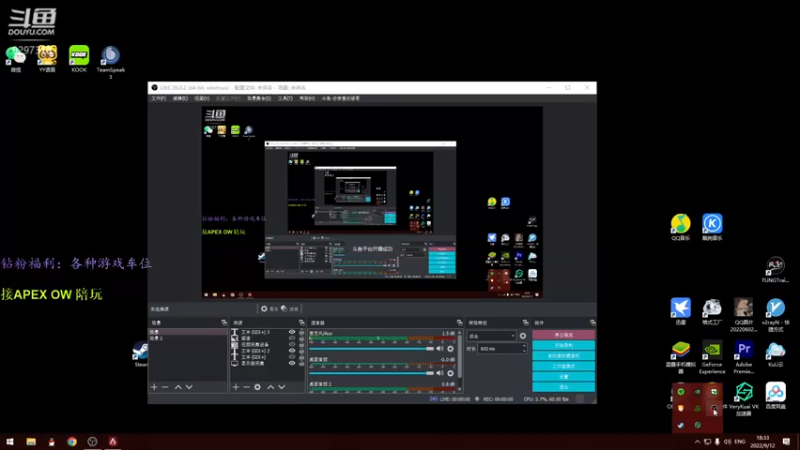Increase transition duration with up stepper
Screen dimensions: 800x450
(x=524, y=346)
